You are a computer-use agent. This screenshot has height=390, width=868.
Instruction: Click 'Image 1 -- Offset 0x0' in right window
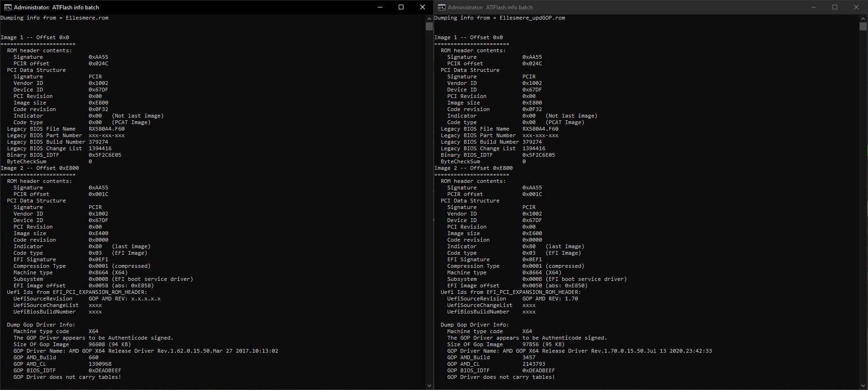tap(469, 37)
